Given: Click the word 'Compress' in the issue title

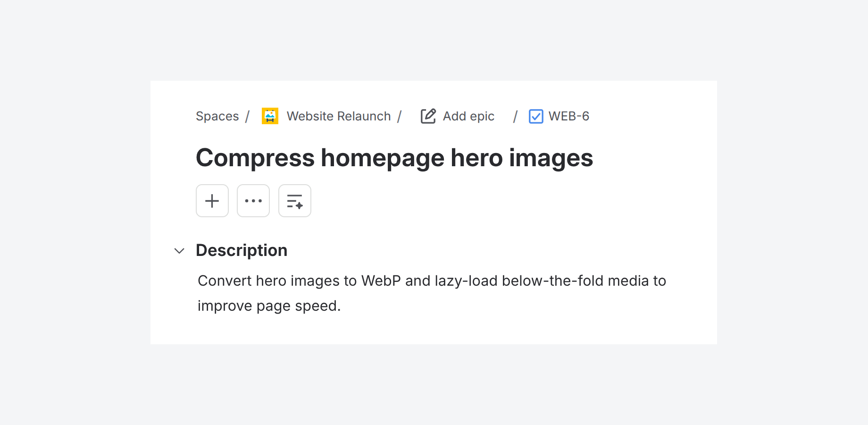Looking at the screenshot, I should coord(255,158).
